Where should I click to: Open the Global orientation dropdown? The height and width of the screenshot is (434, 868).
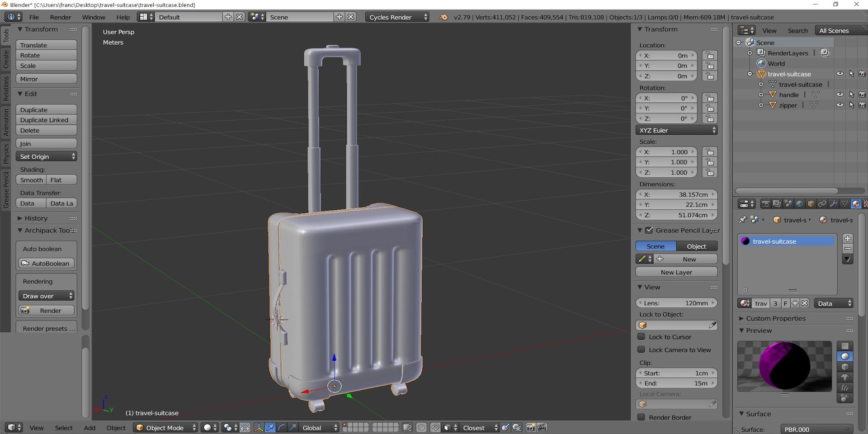[x=319, y=428]
